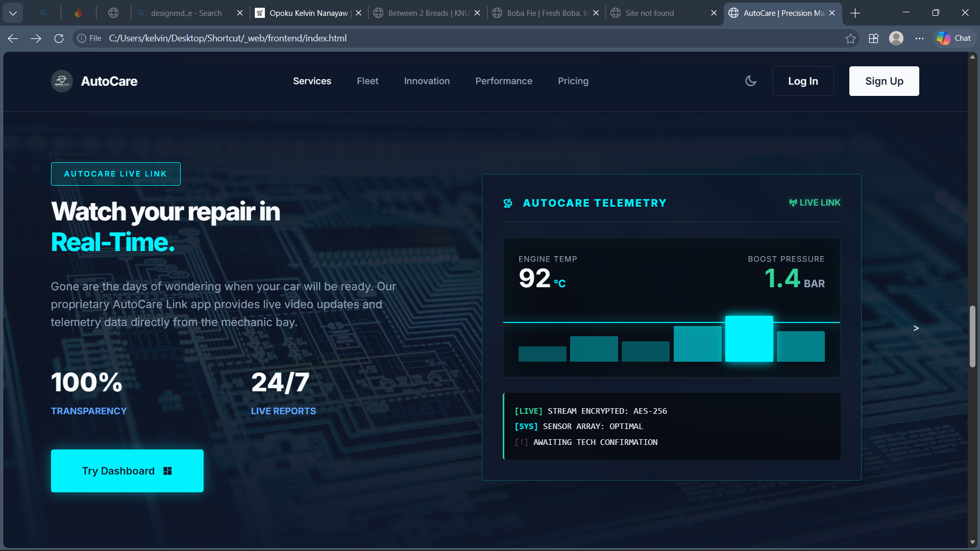Open the Copilot Chat button
Image resolution: width=980 pixels, height=551 pixels.
coord(954,38)
